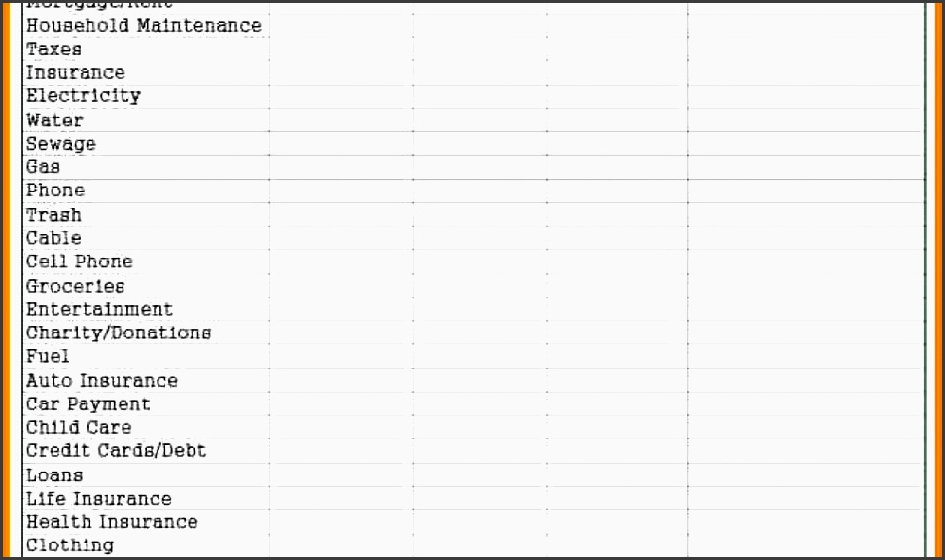
Task: Select the Fuel cell
Action: (48, 356)
